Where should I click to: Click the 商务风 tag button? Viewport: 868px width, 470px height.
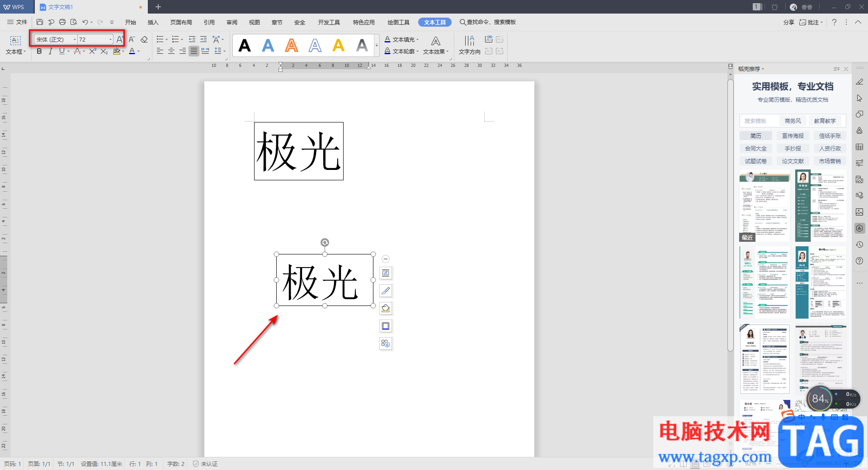pos(793,121)
